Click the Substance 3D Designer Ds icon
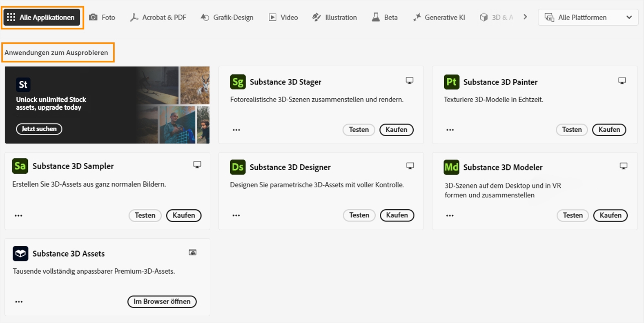The image size is (644, 323). click(238, 167)
